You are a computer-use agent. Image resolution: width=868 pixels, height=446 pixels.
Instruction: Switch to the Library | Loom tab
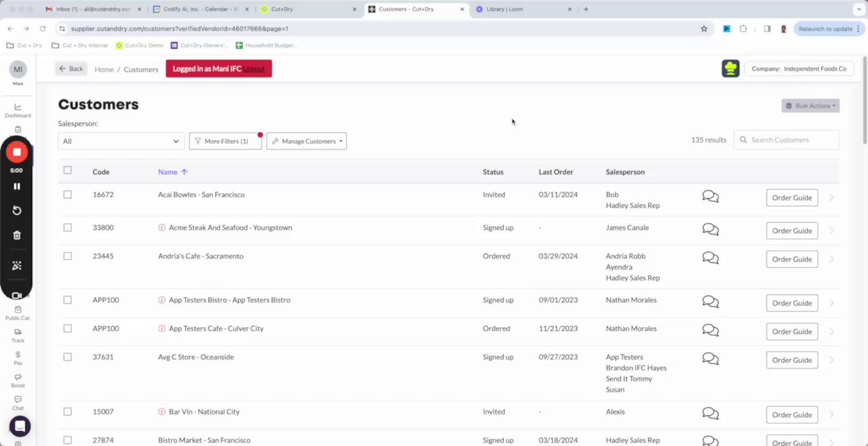point(524,9)
